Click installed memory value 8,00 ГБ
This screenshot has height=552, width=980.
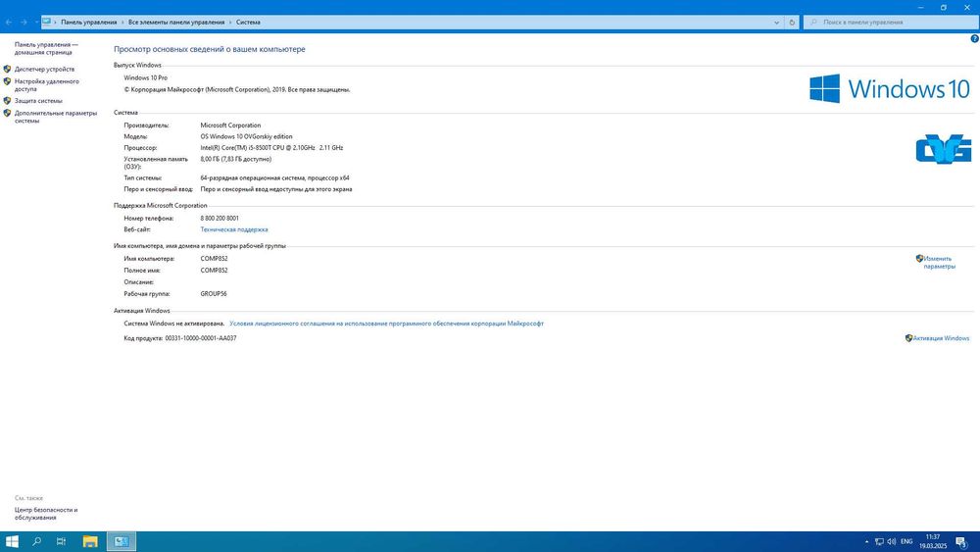(236, 160)
